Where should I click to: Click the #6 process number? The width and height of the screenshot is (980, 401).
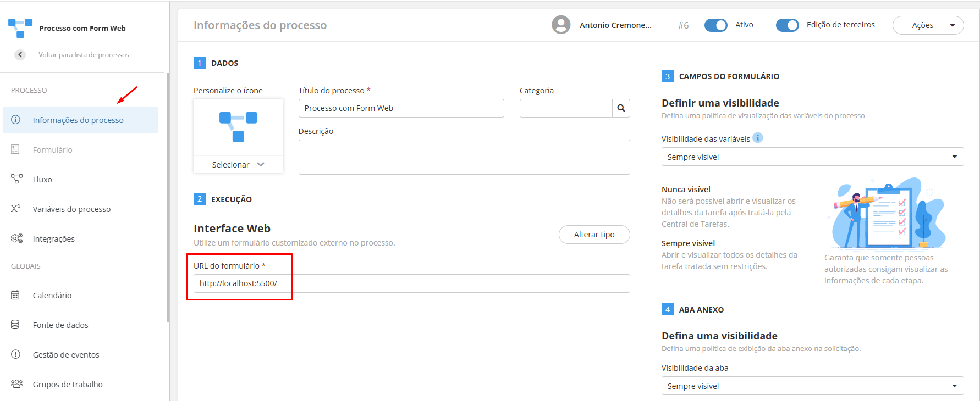pyautogui.click(x=684, y=25)
